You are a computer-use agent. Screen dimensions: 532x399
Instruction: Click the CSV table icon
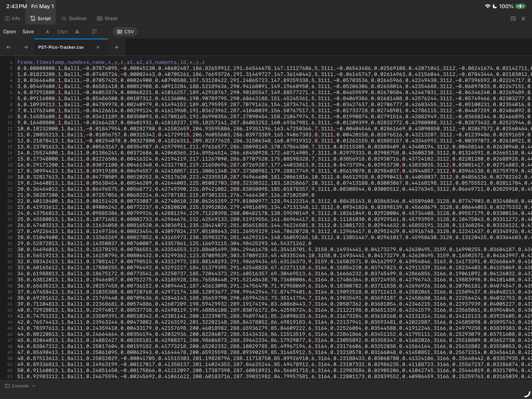tap(120, 32)
